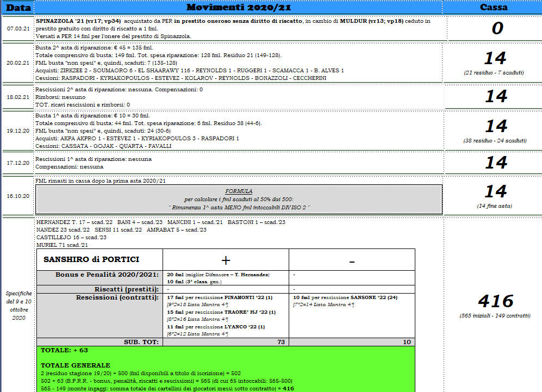Click the date cell 18.02.21
The image size is (542, 392).
[18, 97]
